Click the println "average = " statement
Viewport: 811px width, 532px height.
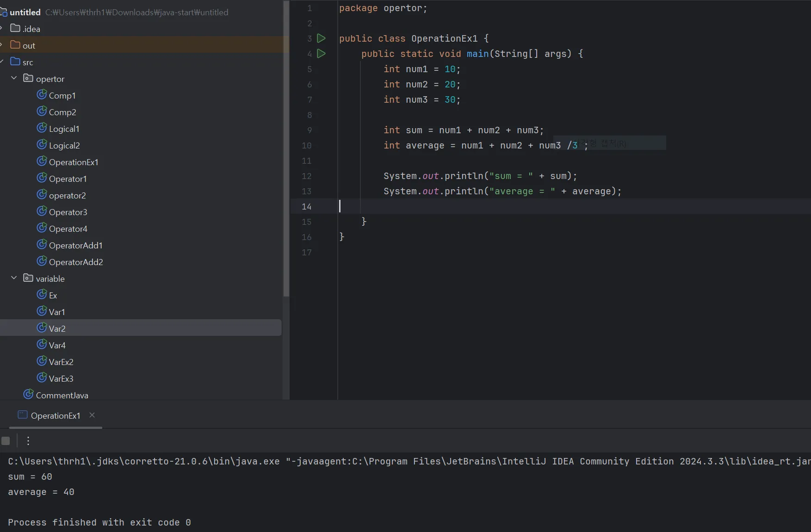(502, 192)
